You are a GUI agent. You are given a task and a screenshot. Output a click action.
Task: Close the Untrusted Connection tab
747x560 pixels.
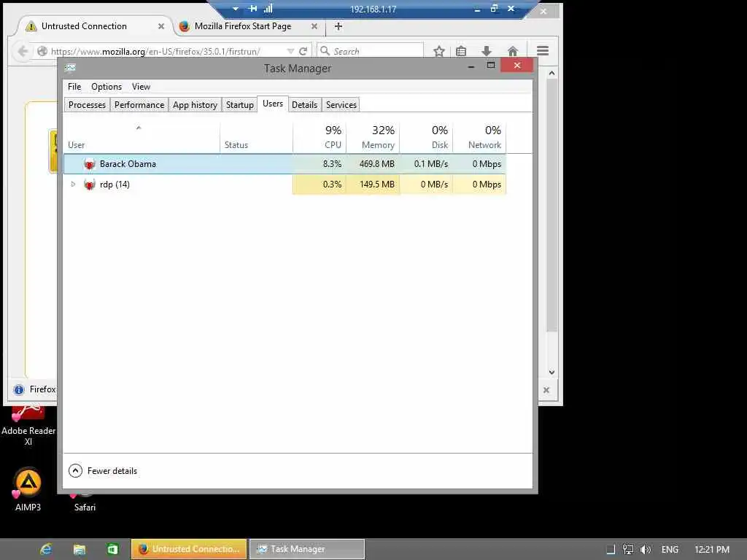(161, 27)
